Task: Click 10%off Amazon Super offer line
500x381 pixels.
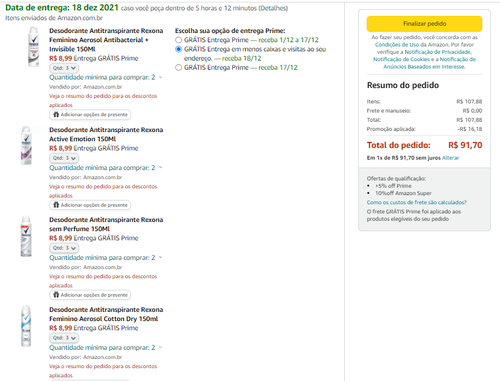Action: point(403,193)
